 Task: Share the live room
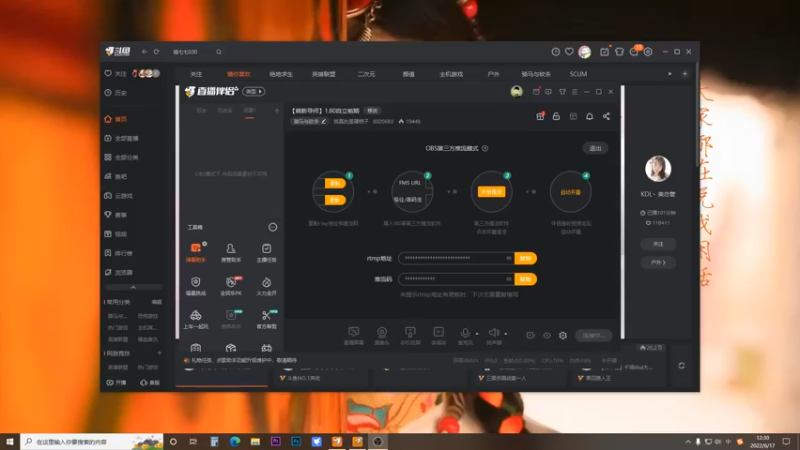click(606, 116)
